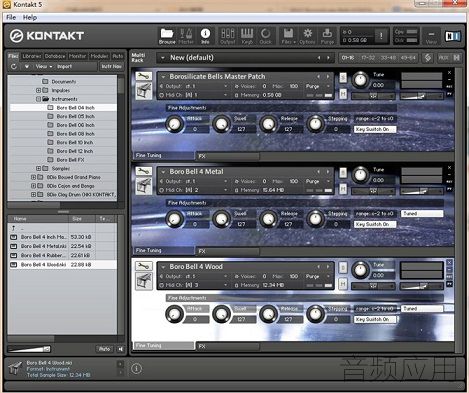Mute the Borosilicate Bells Master Patch
469x393 pixels.
tap(343, 94)
